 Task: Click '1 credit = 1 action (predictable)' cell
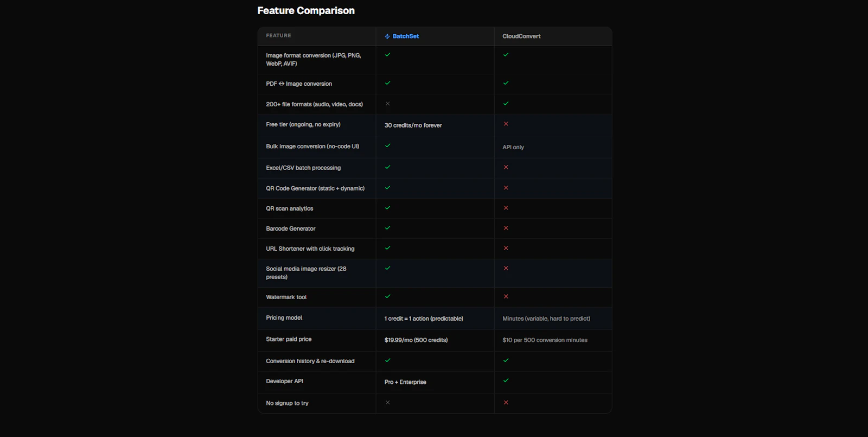click(424, 319)
